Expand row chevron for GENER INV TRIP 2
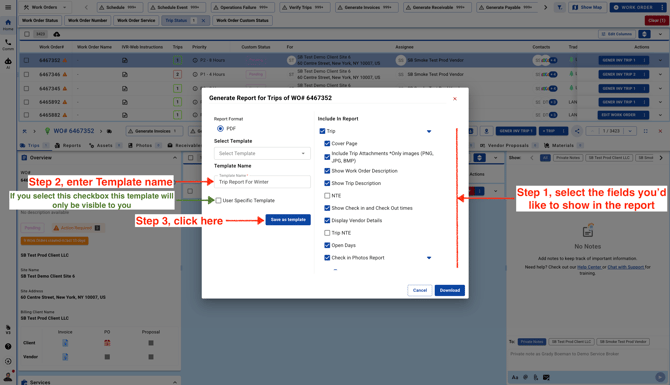Viewport: 670px width, 385px height. point(660,74)
